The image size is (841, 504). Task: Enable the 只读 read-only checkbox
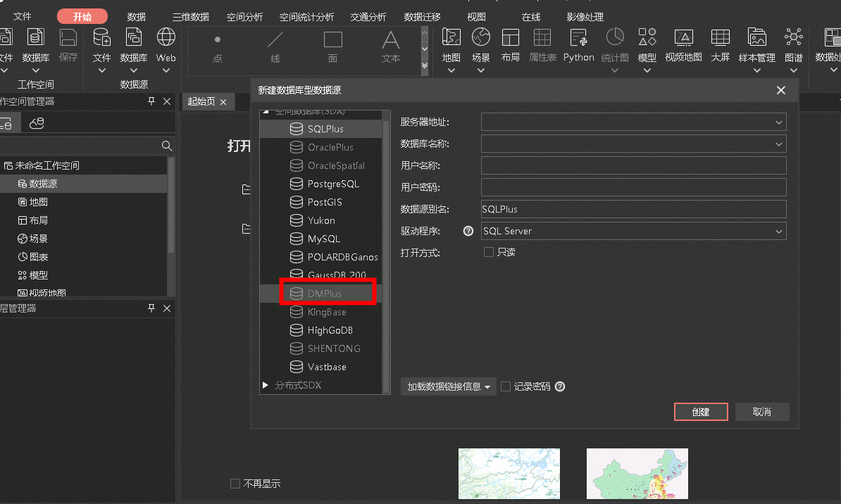tap(489, 252)
